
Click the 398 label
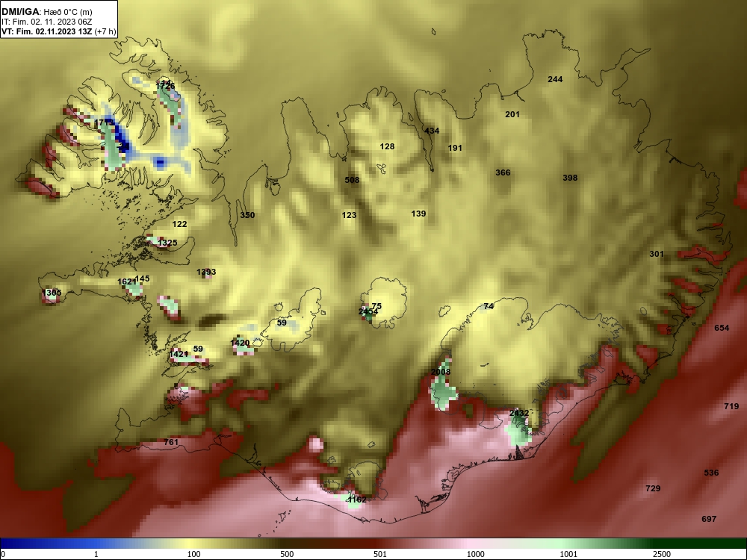pyautogui.click(x=570, y=178)
